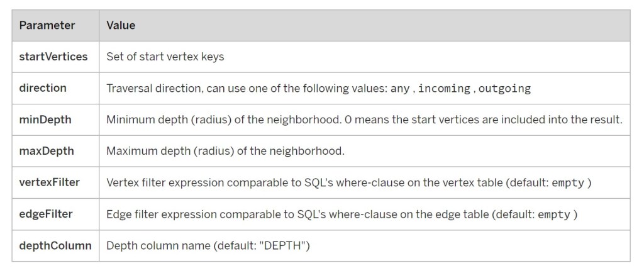This screenshot has height=273, width=644.
Task: Click the minDepth parameter name
Action: point(45,120)
